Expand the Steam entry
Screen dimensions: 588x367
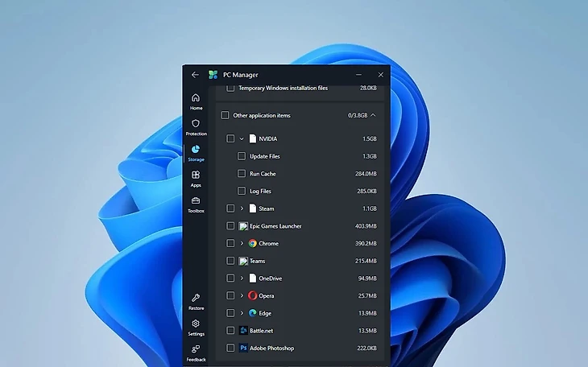click(x=242, y=208)
